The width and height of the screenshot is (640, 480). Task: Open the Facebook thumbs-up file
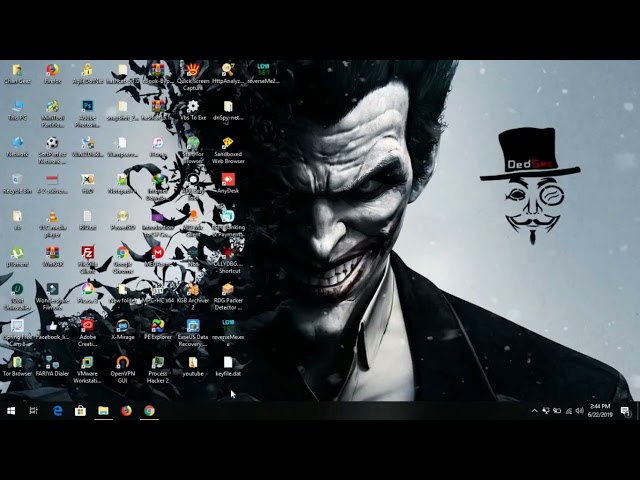click(x=52, y=330)
